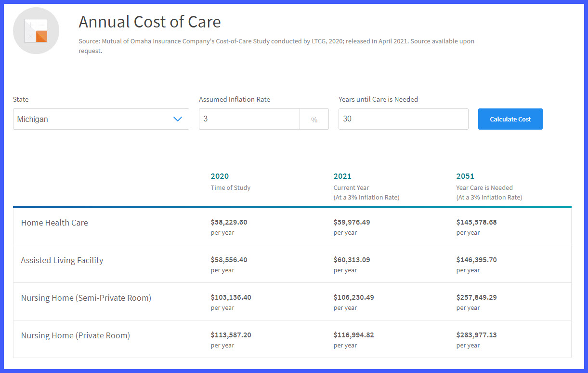Select the $145,578.68 Home Health Care value
588x373 pixels.
476,222
